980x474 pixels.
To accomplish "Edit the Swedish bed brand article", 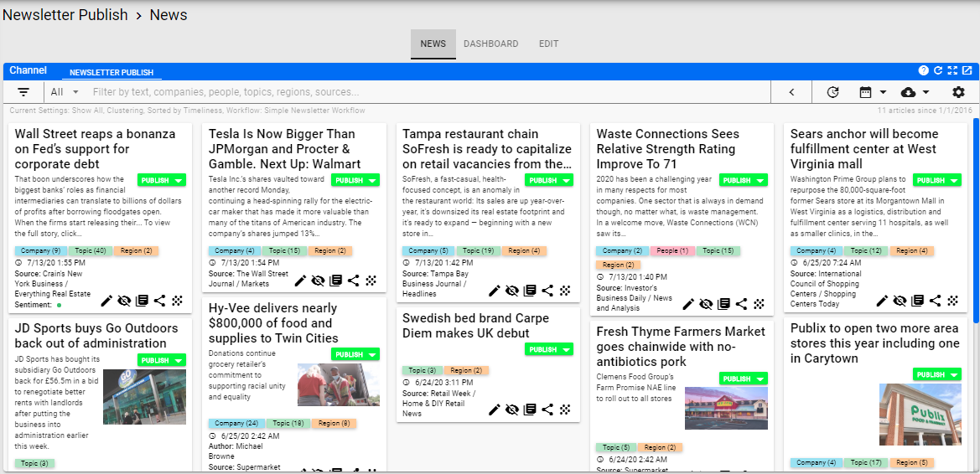I will [x=495, y=410].
